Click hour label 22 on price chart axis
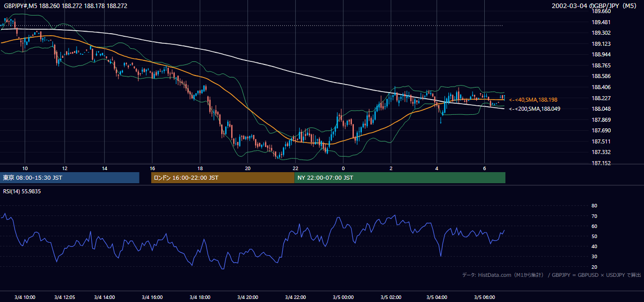The width and height of the screenshot is (644, 302). click(295, 168)
